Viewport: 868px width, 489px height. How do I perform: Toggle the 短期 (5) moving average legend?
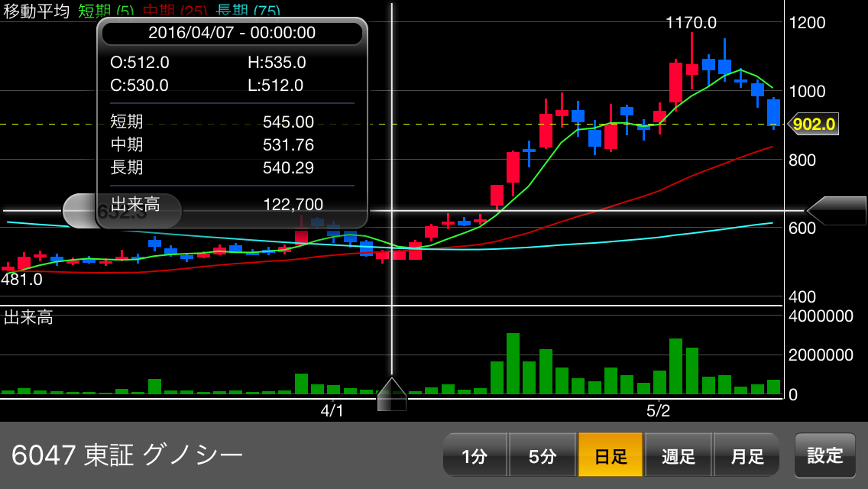[x=105, y=11]
